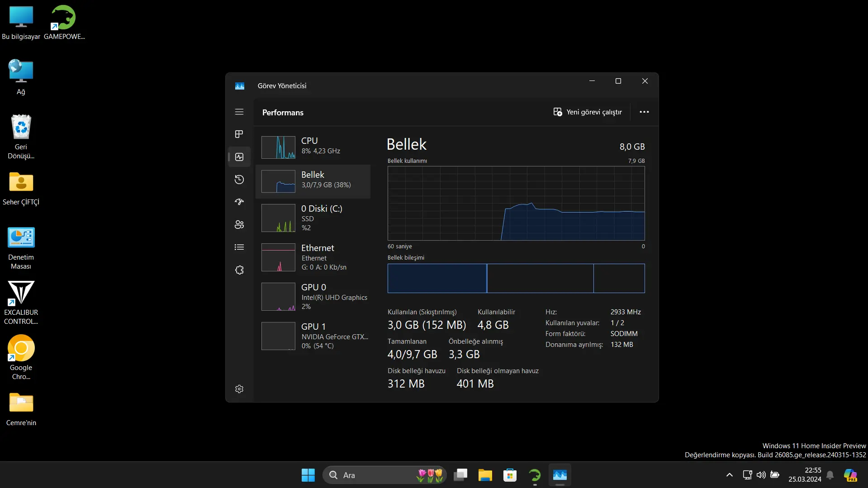The image size is (868, 488).
Task: Close the Görev Yöneticisi window
Action: pos(645,81)
